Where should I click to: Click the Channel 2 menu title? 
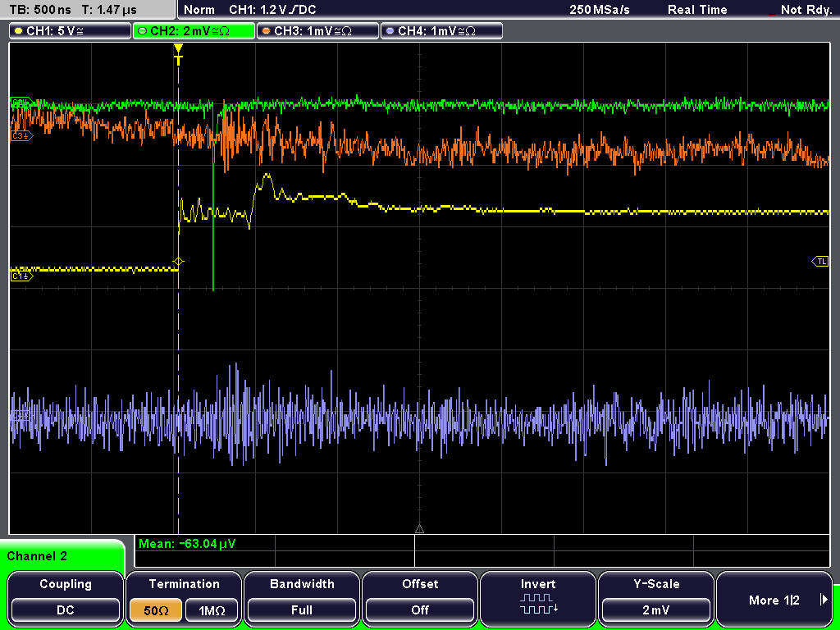tap(37, 556)
